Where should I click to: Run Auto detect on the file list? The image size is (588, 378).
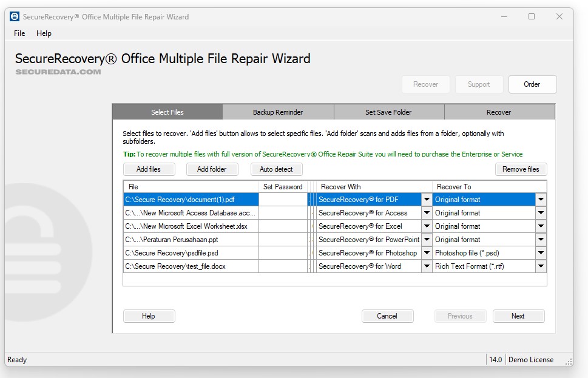[x=276, y=169]
